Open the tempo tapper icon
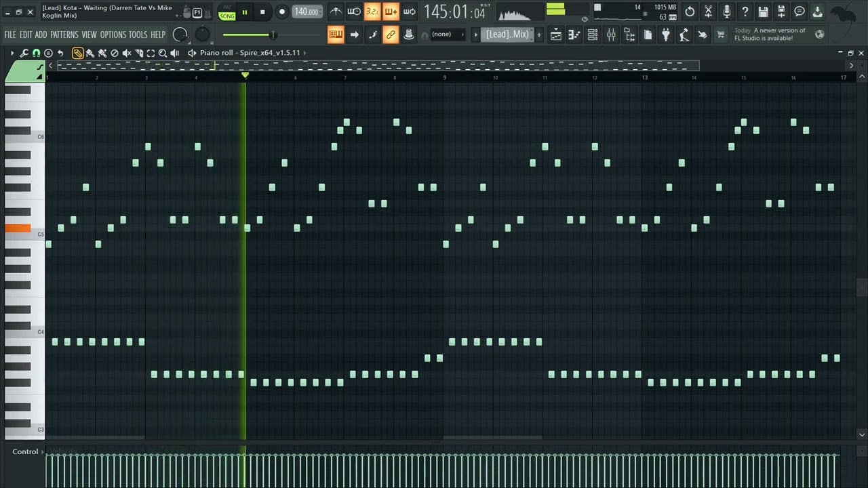Screen dimensions: 868x488 pos(684,35)
